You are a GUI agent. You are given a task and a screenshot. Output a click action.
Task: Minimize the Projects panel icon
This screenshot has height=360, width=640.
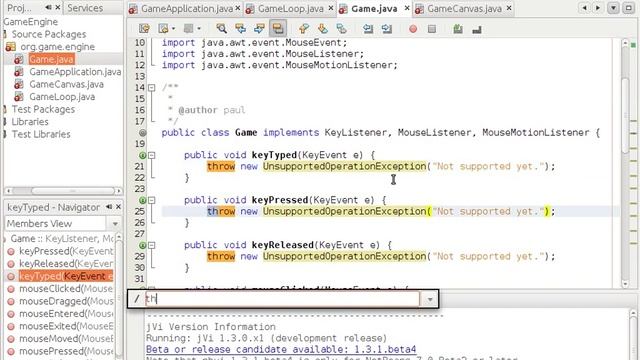pos(48,7)
